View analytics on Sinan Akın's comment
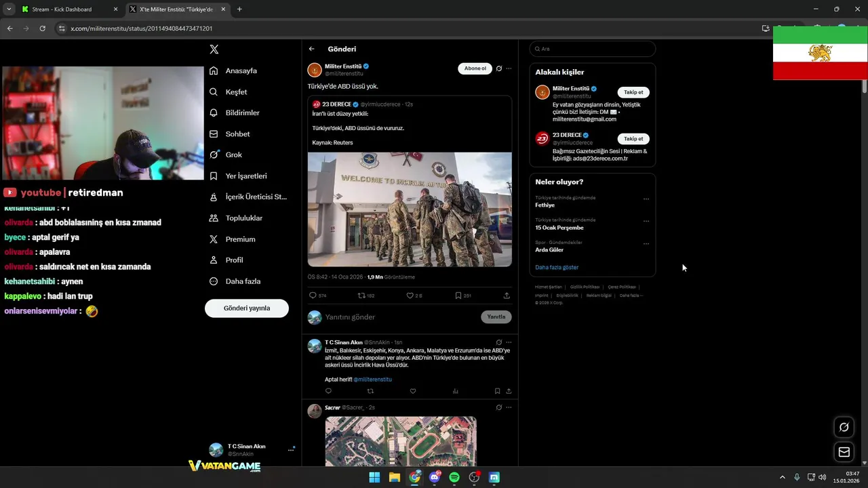This screenshot has height=488, width=868. [455, 391]
